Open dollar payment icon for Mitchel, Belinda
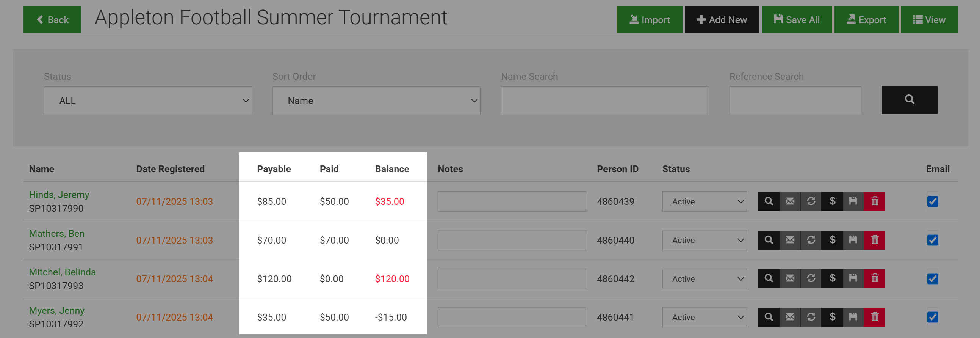Viewport: 980px width, 338px height. pyautogui.click(x=832, y=279)
